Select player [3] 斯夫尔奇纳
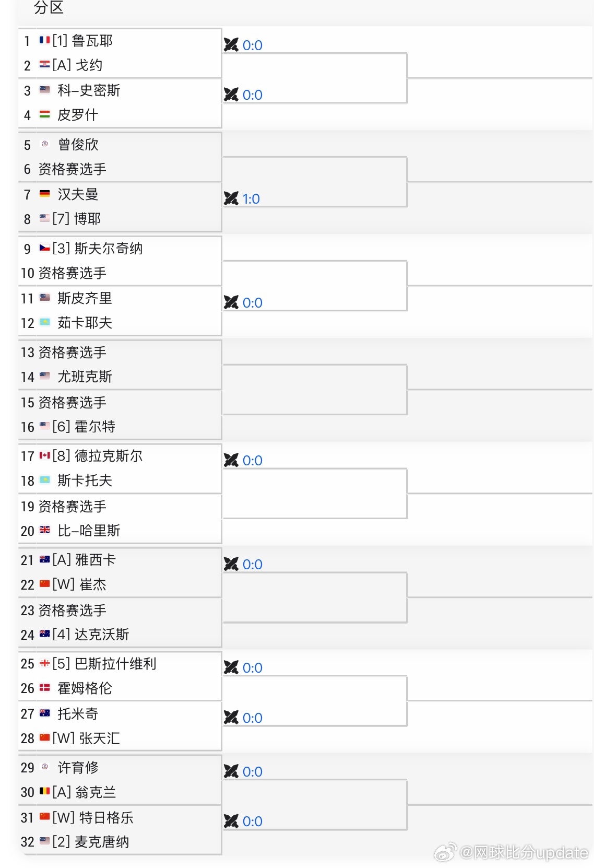This screenshot has width=594, height=868. tap(98, 249)
